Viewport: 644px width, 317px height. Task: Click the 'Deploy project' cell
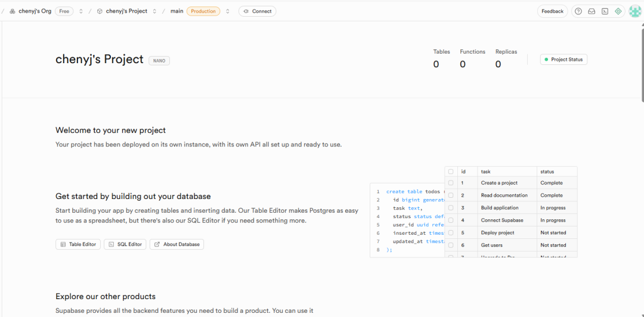[507, 232]
